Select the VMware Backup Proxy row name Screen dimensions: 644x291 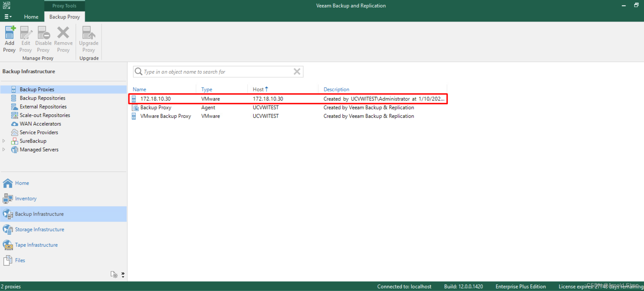165,116
